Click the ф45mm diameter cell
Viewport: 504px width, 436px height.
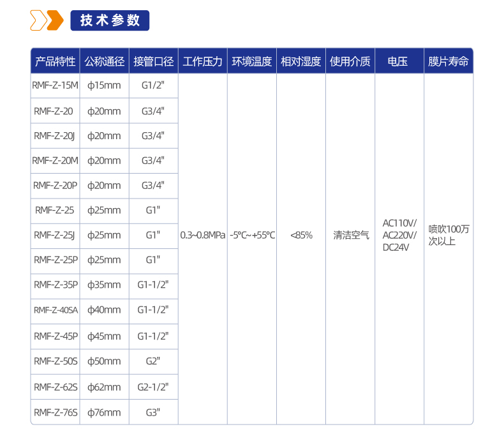click(105, 336)
